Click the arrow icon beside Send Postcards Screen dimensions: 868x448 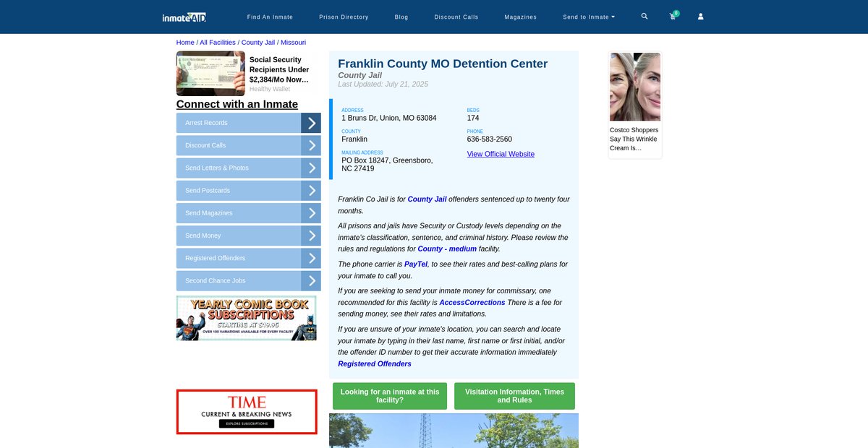coord(311,191)
